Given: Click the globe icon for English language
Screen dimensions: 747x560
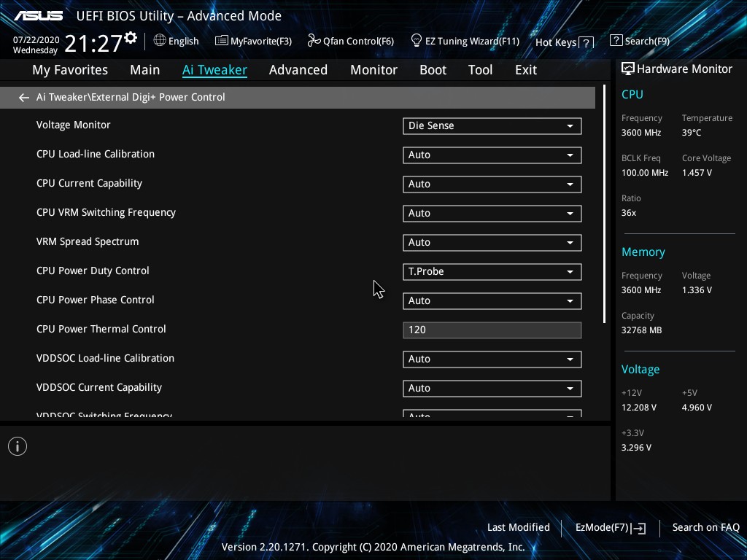Looking at the screenshot, I should (x=160, y=41).
